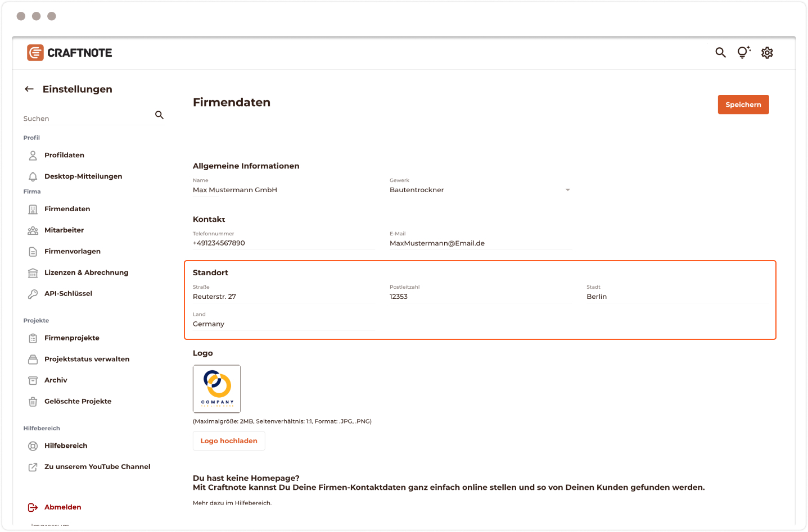Click the company logo thumbnail
Image resolution: width=808 pixels, height=532 pixels.
pyautogui.click(x=217, y=389)
